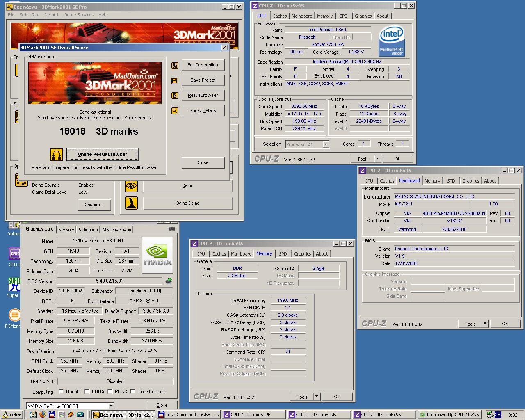
Task: Click the MS-7211 model field
Action: pyautogui.click(x=432, y=204)
